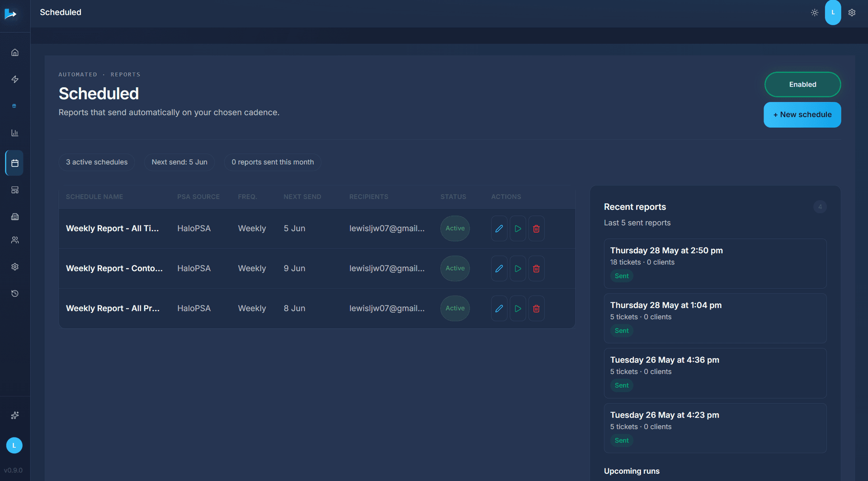Open the Thursday 28 May 1:04 pm report
This screenshot has height=481, width=868.
point(715,318)
